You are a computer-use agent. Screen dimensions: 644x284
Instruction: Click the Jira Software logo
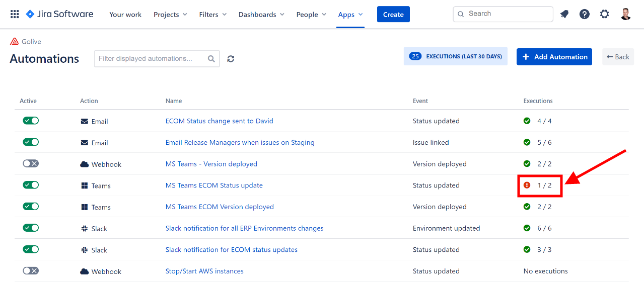[59, 14]
